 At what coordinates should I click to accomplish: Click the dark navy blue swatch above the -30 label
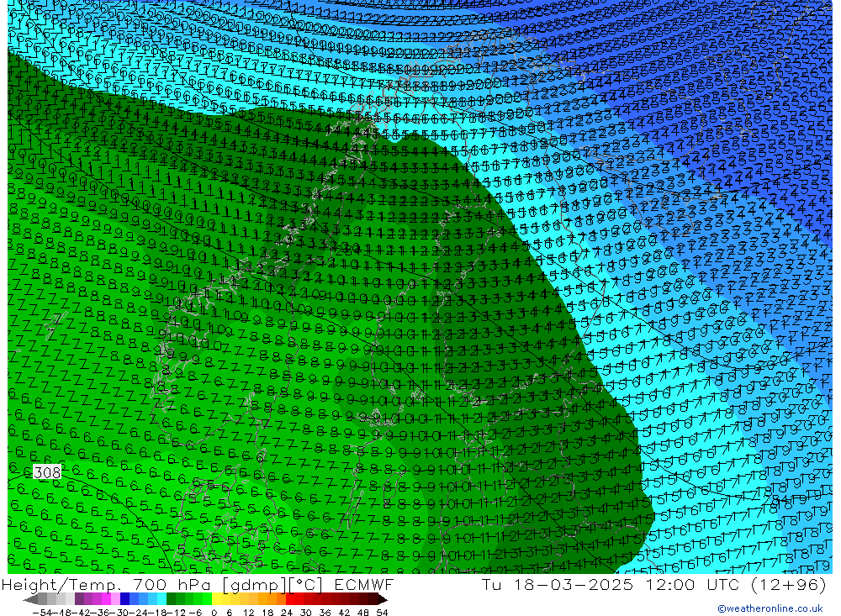125,599
